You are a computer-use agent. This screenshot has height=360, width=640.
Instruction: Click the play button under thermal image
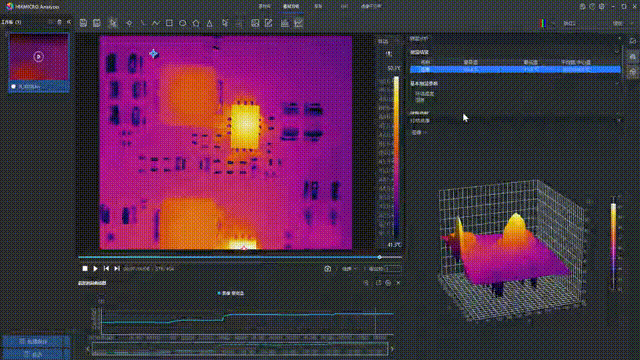[96, 269]
